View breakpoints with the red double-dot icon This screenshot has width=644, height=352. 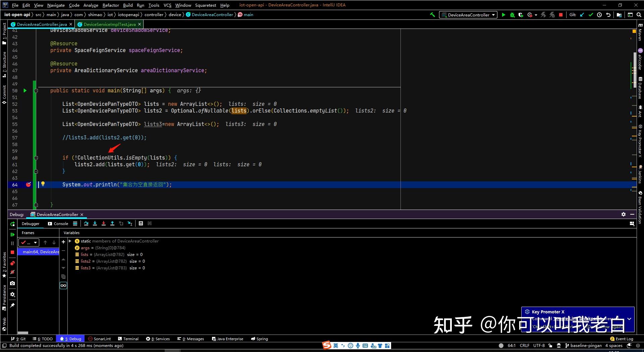[12, 263]
